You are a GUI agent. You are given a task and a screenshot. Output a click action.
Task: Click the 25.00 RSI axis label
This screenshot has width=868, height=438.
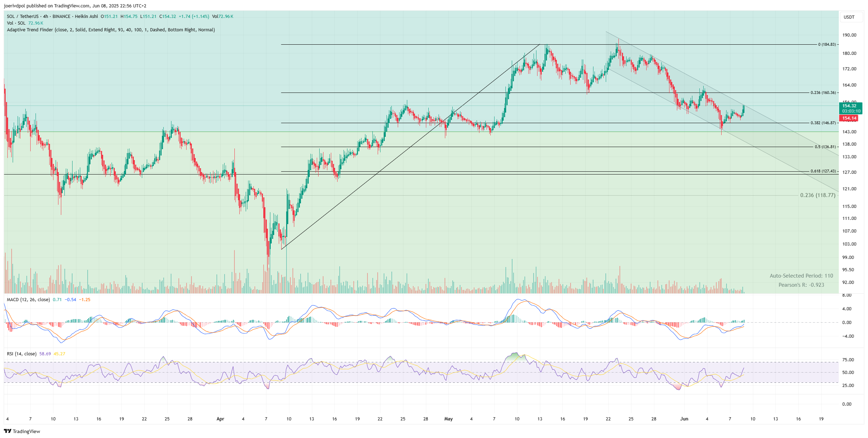coord(848,386)
